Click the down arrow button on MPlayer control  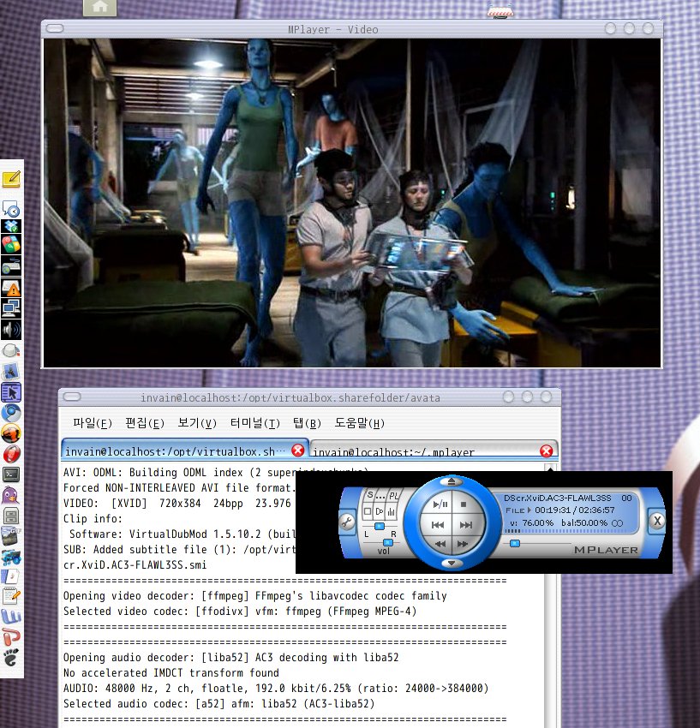pyautogui.click(x=452, y=564)
